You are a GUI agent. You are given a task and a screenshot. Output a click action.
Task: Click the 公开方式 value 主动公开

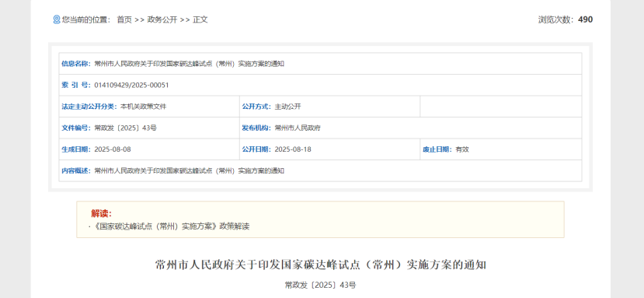coord(288,107)
